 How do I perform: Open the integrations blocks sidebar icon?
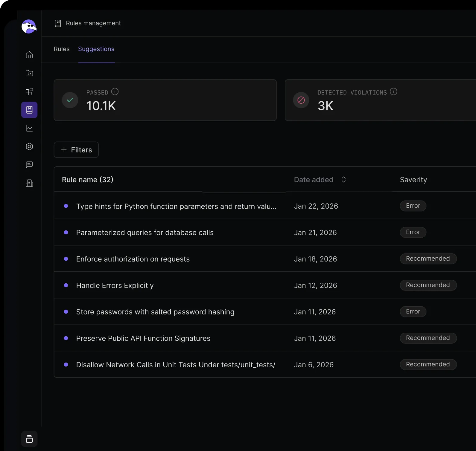pos(29,92)
